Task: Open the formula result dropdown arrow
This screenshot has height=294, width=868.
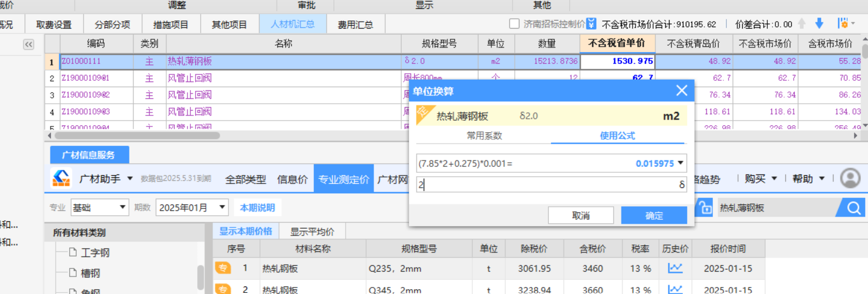Action: [680, 163]
